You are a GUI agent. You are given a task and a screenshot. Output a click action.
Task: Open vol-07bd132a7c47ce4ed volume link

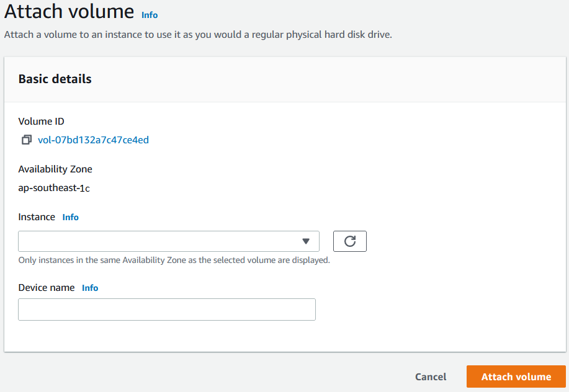tap(93, 140)
